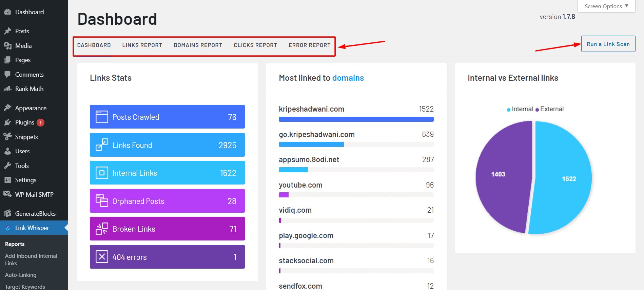Click the 404 errors X icon
This screenshot has height=290, width=644.
click(102, 257)
